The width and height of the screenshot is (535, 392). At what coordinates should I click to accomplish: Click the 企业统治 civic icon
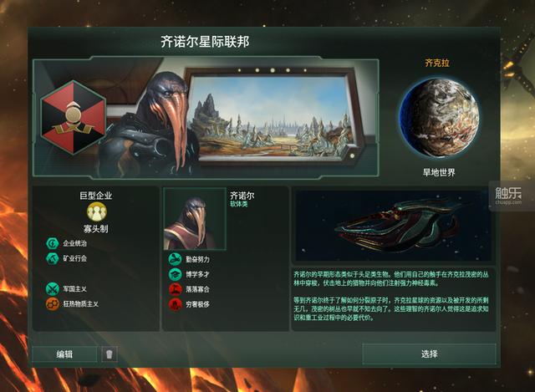[x=53, y=243]
